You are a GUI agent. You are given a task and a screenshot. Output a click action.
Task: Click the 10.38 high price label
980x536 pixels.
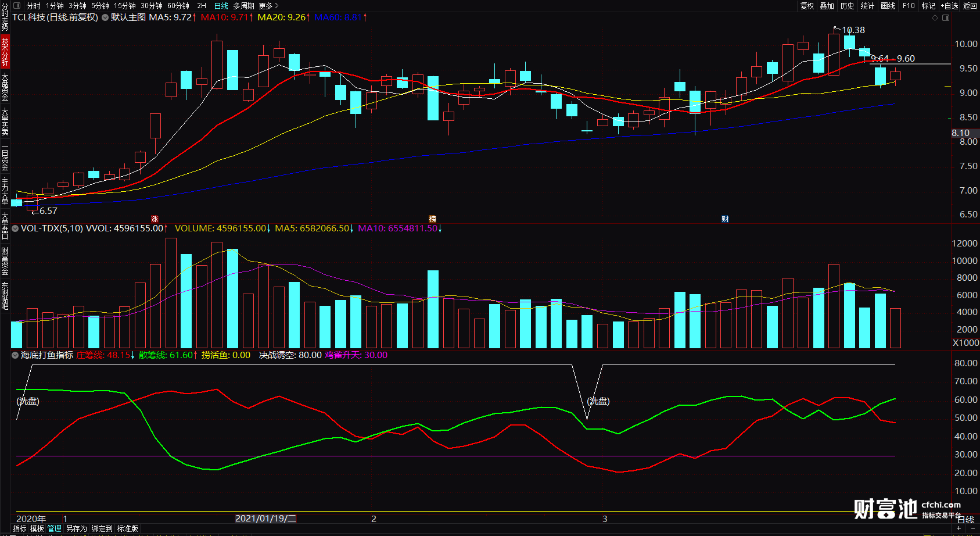pos(853,30)
